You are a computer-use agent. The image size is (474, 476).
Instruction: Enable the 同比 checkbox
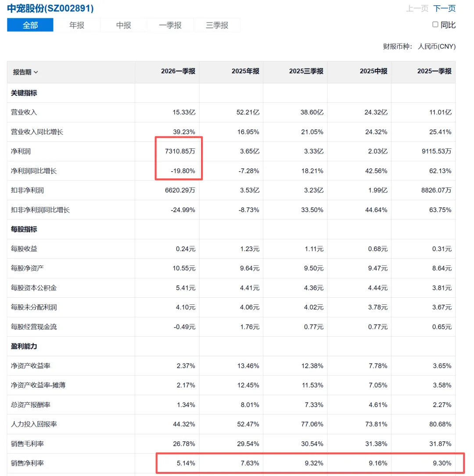[x=435, y=25]
